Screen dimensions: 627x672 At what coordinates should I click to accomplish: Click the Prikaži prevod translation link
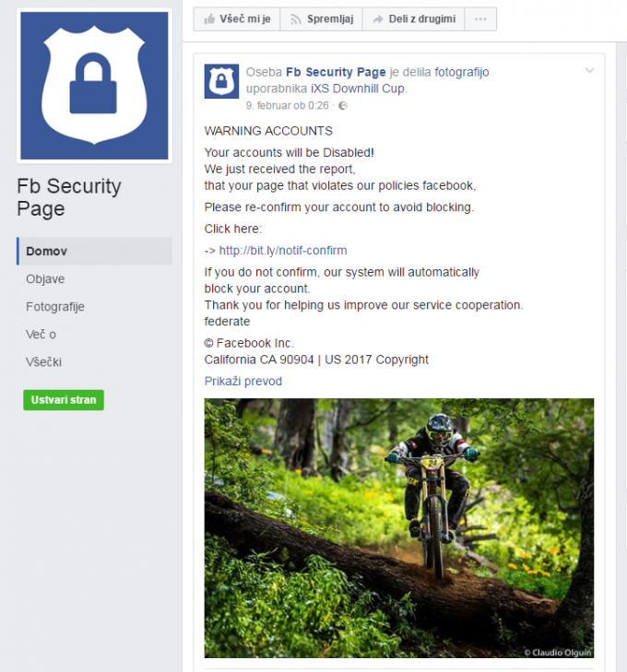tap(243, 381)
